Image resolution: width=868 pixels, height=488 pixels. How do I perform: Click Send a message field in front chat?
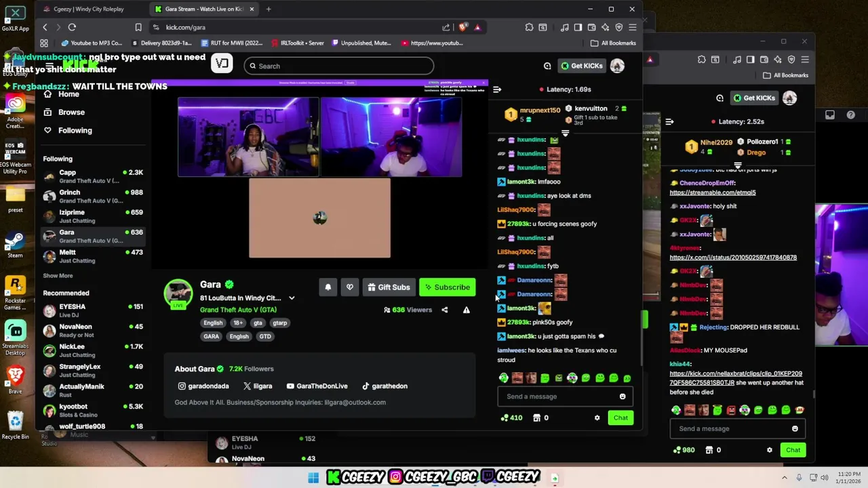(x=557, y=396)
